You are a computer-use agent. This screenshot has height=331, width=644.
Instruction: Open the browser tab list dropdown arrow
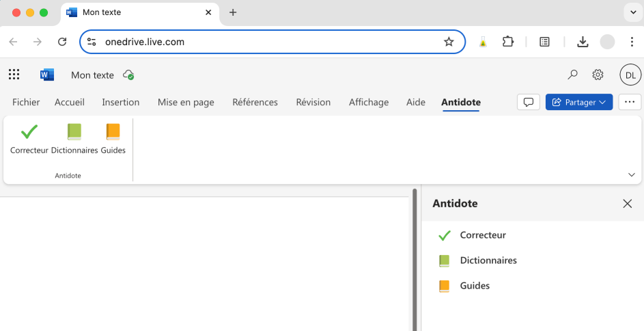[630, 12]
